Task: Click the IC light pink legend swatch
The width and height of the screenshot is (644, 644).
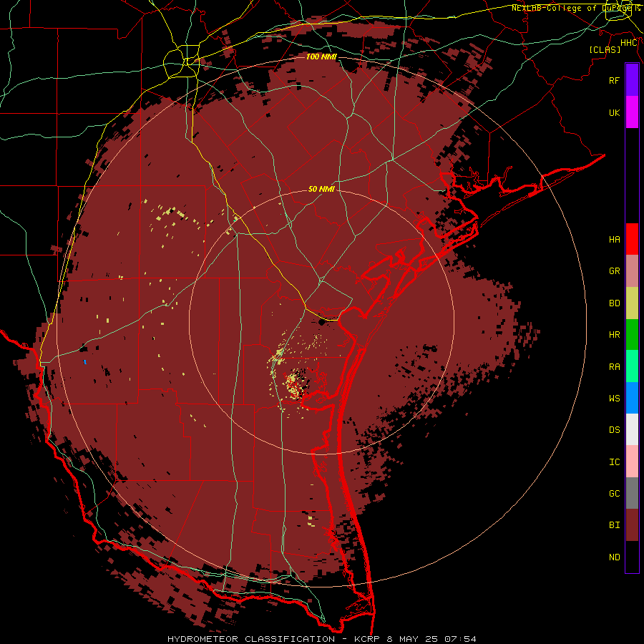Action: [x=632, y=462]
